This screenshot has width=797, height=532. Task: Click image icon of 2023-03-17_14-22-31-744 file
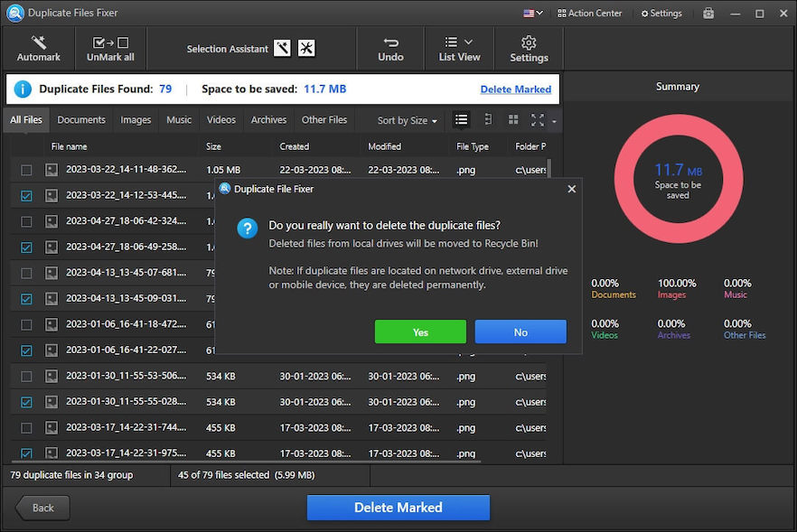(52, 428)
